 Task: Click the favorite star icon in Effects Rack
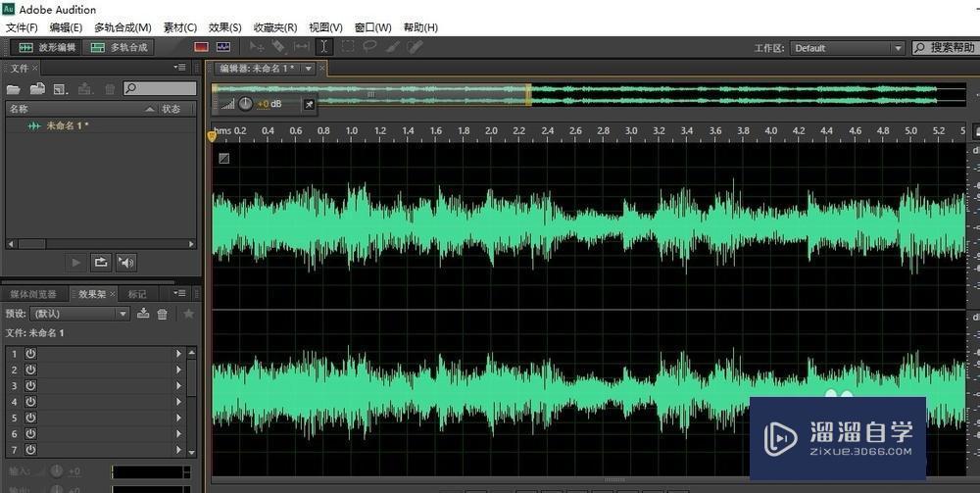tap(188, 314)
